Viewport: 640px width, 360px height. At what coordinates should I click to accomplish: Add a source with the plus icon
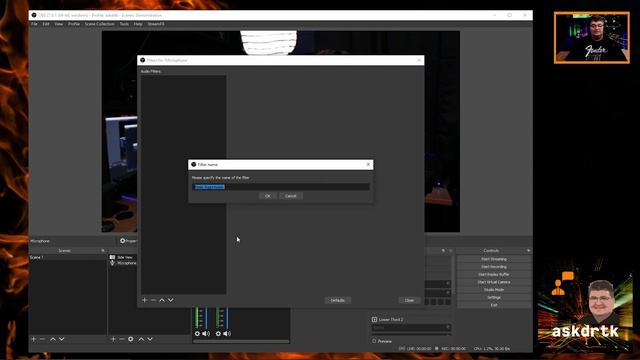113,339
